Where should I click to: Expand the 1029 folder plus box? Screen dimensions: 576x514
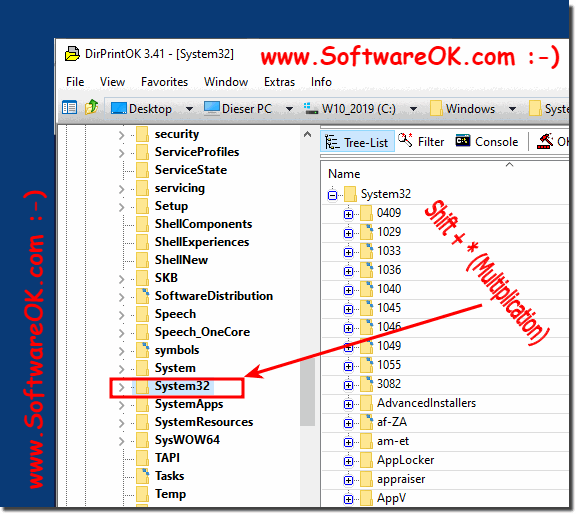[348, 233]
